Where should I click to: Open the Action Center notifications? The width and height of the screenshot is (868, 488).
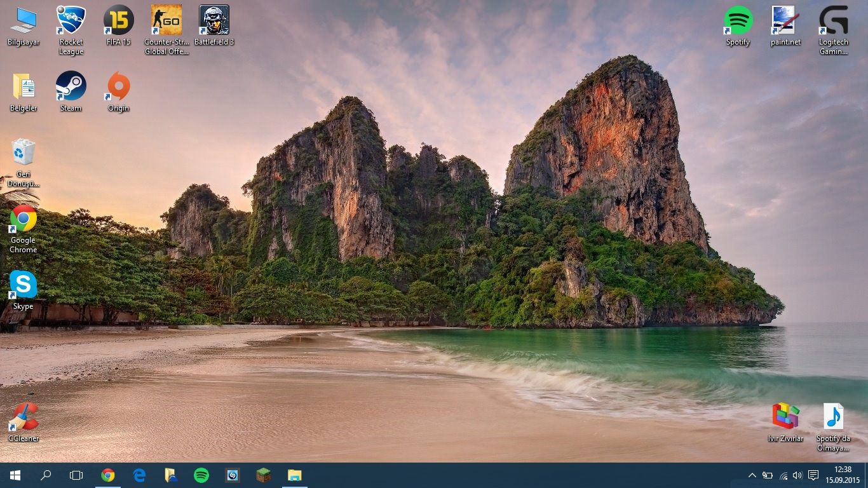point(813,475)
